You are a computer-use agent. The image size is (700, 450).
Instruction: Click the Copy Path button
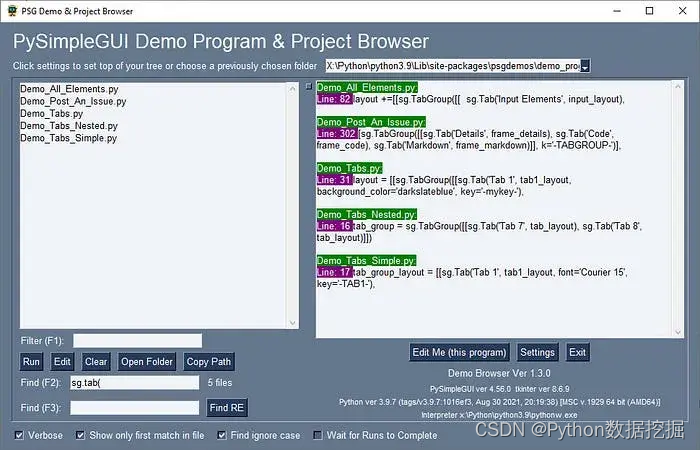(x=208, y=362)
